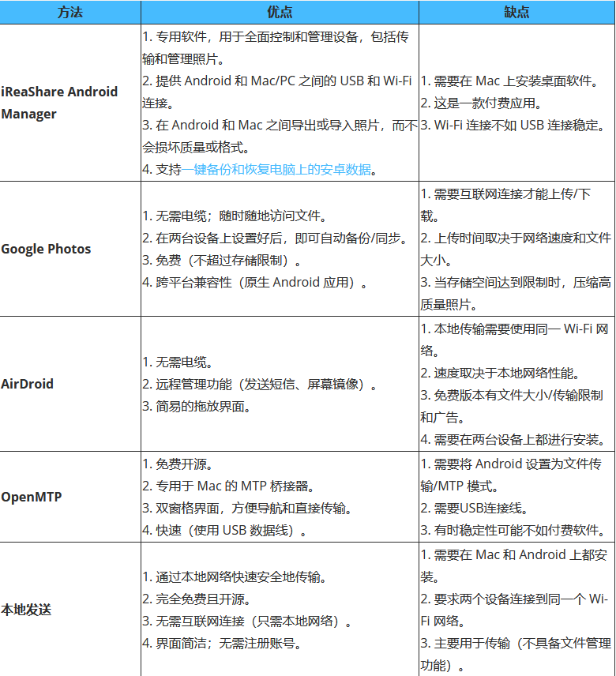Click the text 完全免费且开源
Screen dimensions: 616x676
click(200, 599)
